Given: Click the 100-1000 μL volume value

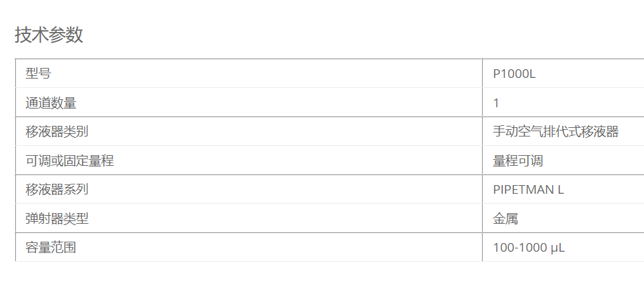Looking at the screenshot, I should coord(529,248).
